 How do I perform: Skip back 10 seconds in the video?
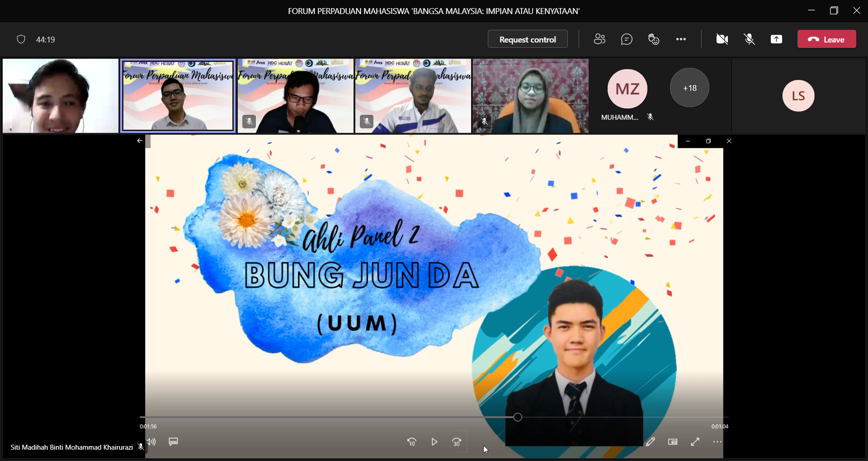coord(411,442)
